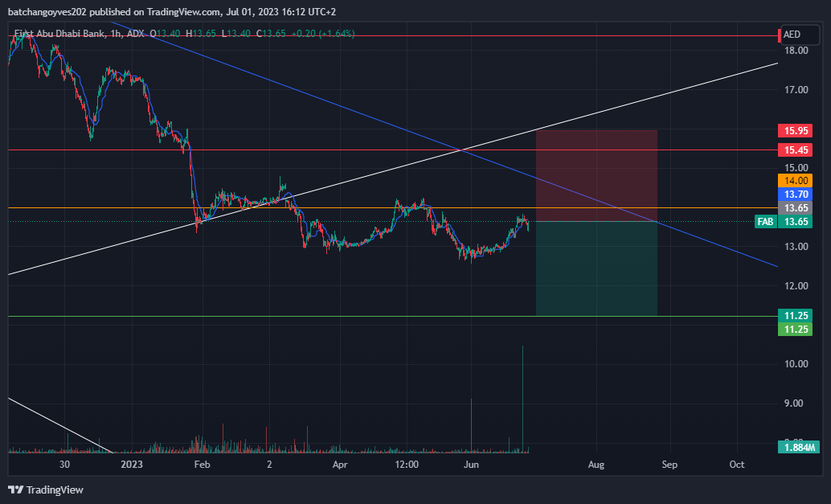
Task: Click the 1.884M volume label
Action: [x=799, y=447]
